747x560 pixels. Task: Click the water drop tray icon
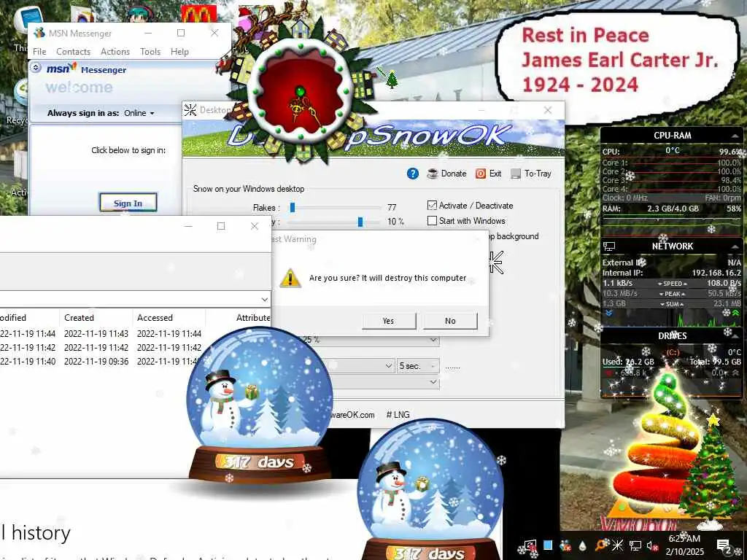pos(583,545)
